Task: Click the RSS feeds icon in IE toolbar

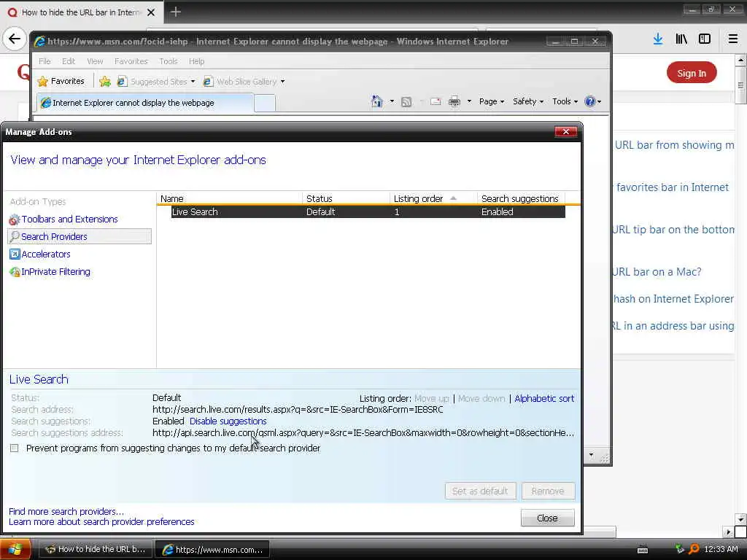Action: [406, 102]
